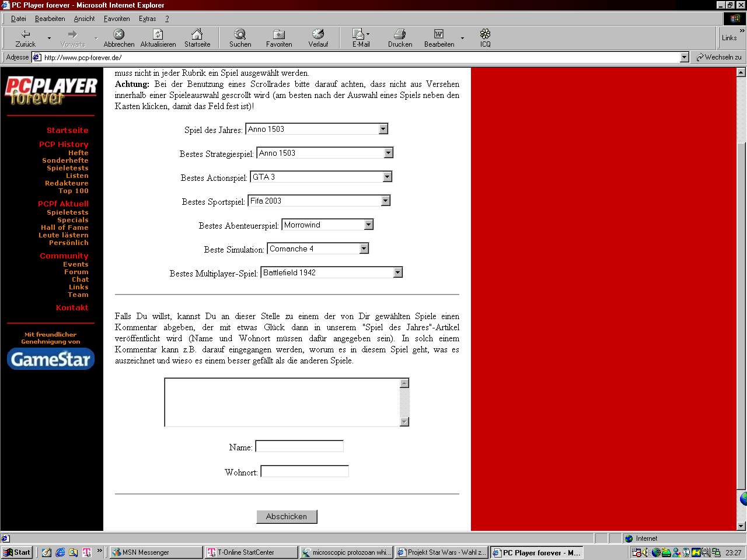Screen dimensions: 747x560
Task: Click the Bearbeiten edit toolbar icon
Action: [x=439, y=38]
